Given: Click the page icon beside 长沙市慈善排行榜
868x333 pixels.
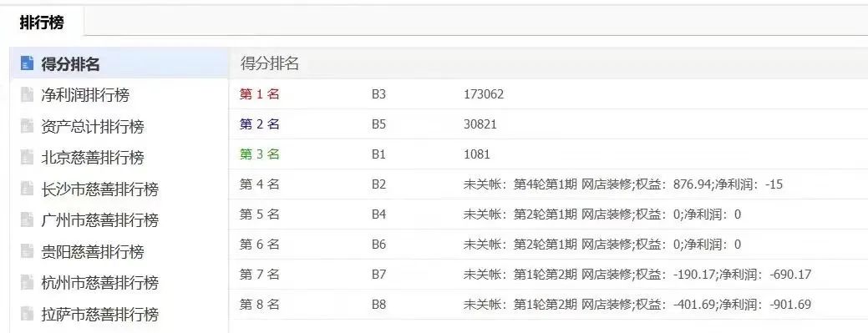Looking at the screenshot, I should pyautogui.click(x=27, y=189).
